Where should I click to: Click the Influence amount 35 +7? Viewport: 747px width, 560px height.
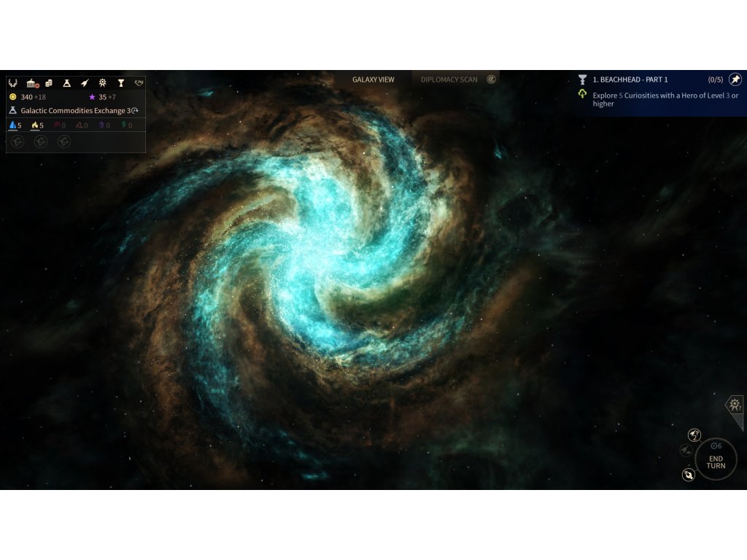pyautogui.click(x=107, y=97)
